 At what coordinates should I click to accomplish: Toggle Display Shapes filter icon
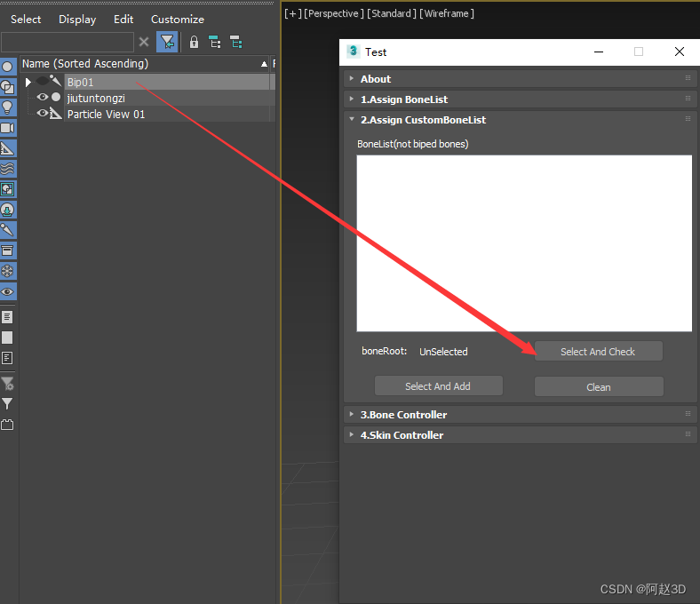(8, 88)
